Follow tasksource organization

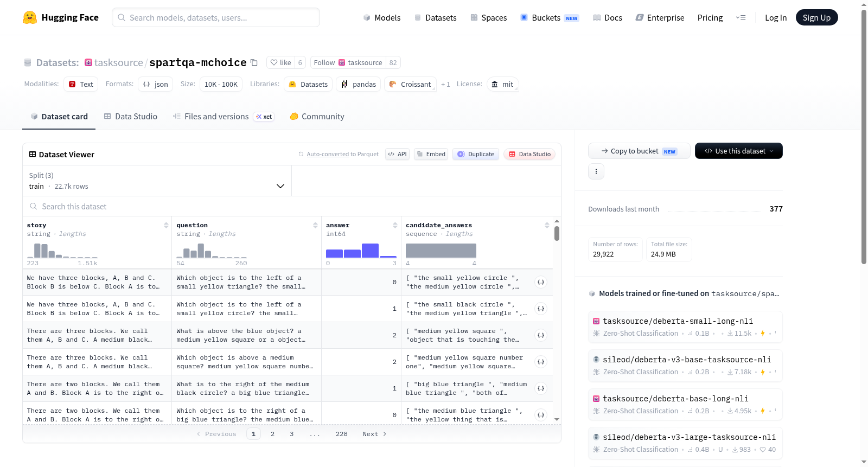[x=348, y=62]
